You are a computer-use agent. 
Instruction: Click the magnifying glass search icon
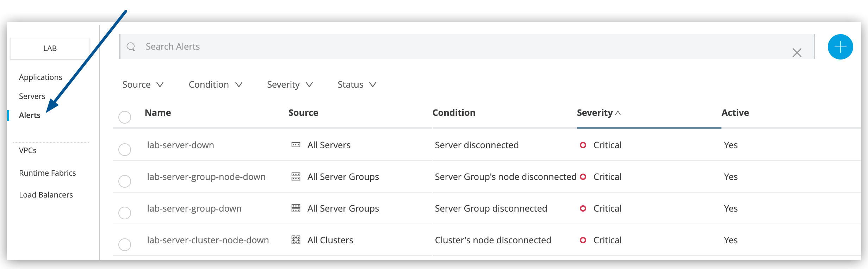131,46
